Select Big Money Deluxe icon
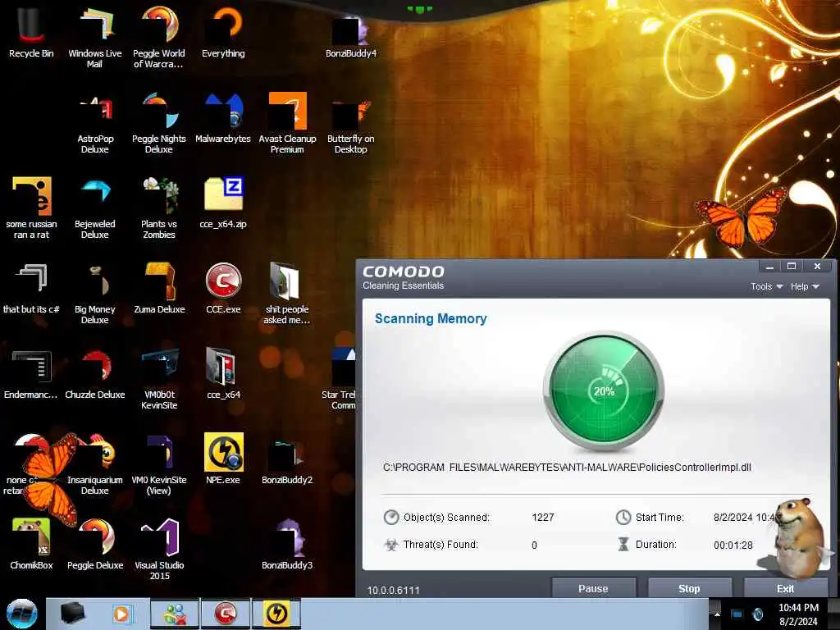 tap(95, 294)
